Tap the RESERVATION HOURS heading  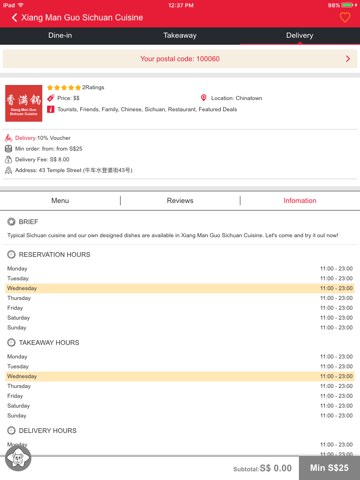point(54,255)
